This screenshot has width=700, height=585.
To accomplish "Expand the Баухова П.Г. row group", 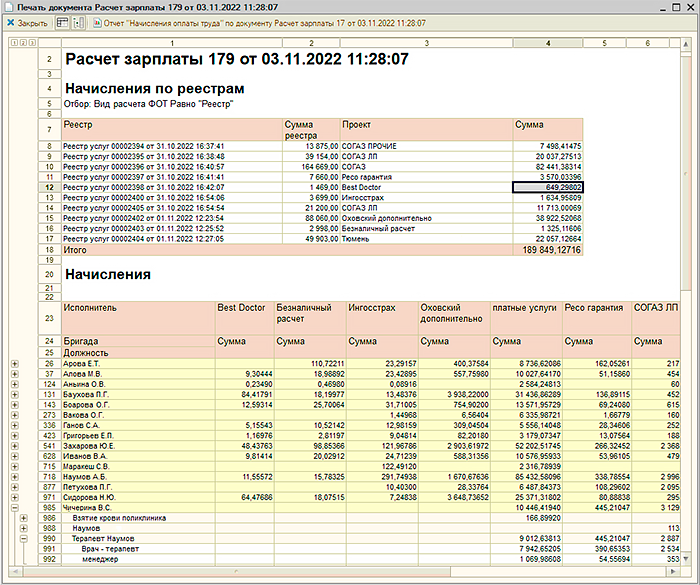I will coord(13,395).
